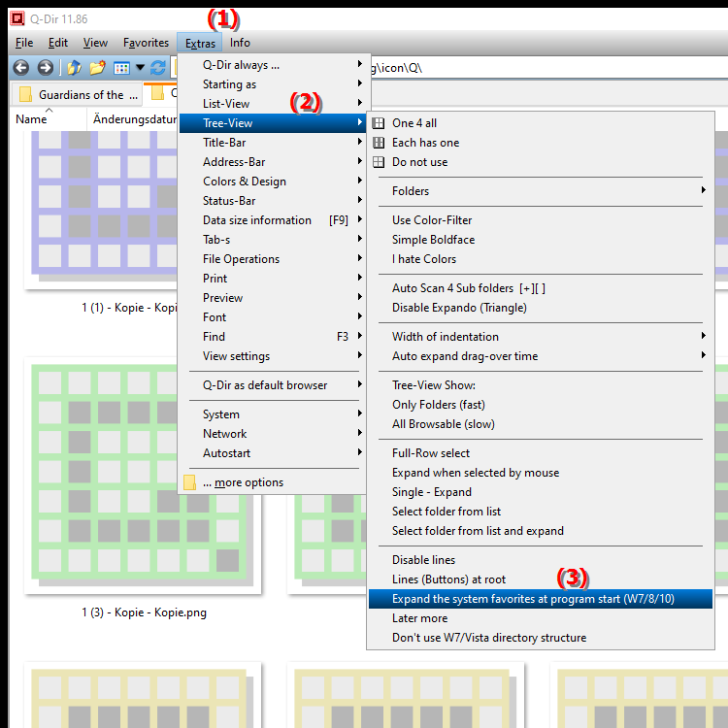
Task: Toggle Lines (Buttons) at root
Action: pyautogui.click(x=541, y=579)
